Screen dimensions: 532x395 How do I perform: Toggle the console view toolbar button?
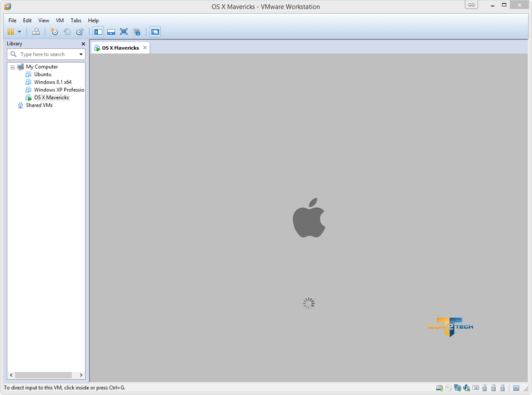pos(155,32)
